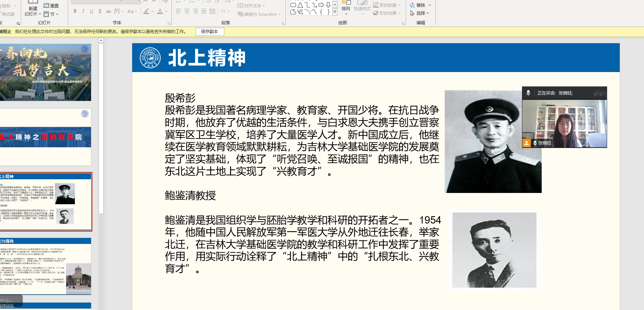
Task: Select the down arrow shape in the gallery
Action: [328, 5]
